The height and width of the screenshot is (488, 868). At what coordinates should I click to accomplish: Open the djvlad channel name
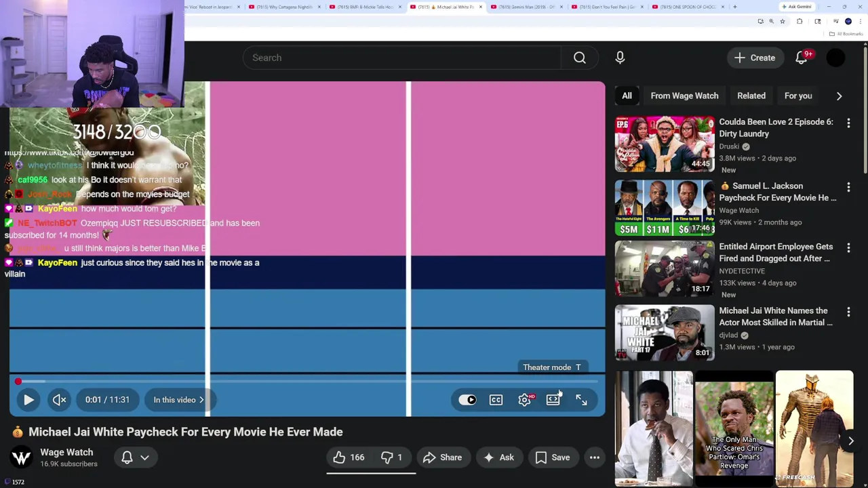728,335
